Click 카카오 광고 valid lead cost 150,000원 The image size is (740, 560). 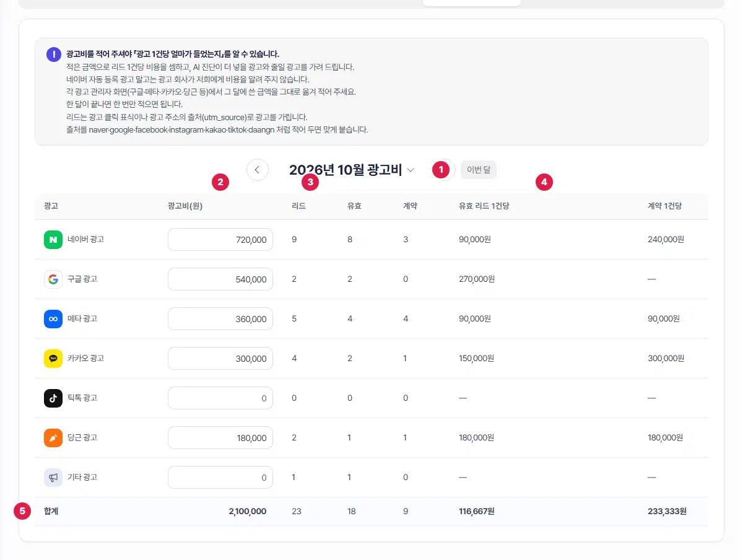pyautogui.click(x=476, y=359)
